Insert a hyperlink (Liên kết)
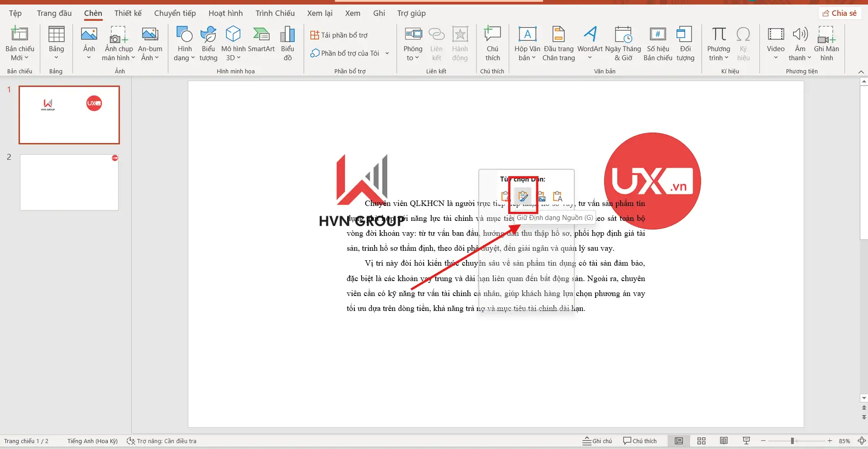Viewport: 868px width, 449px height. pyautogui.click(x=436, y=43)
